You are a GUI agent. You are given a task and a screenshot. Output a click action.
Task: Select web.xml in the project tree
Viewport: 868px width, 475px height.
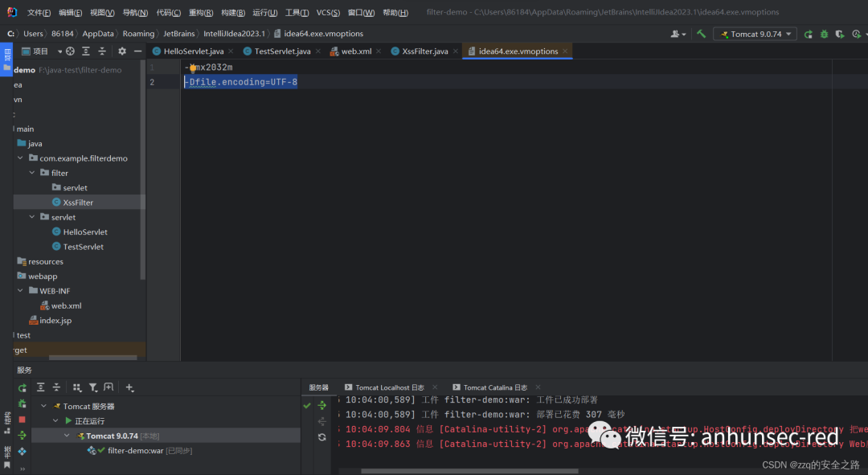point(61,305)
